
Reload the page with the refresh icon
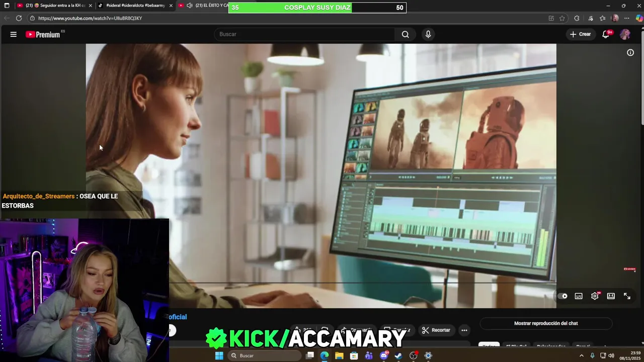19,18
